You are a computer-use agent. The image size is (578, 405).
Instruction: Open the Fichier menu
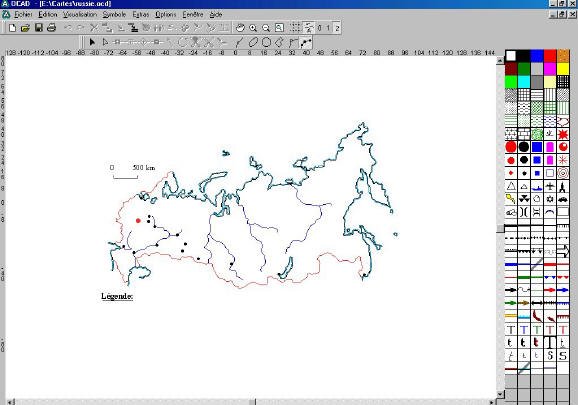[23, 14]
